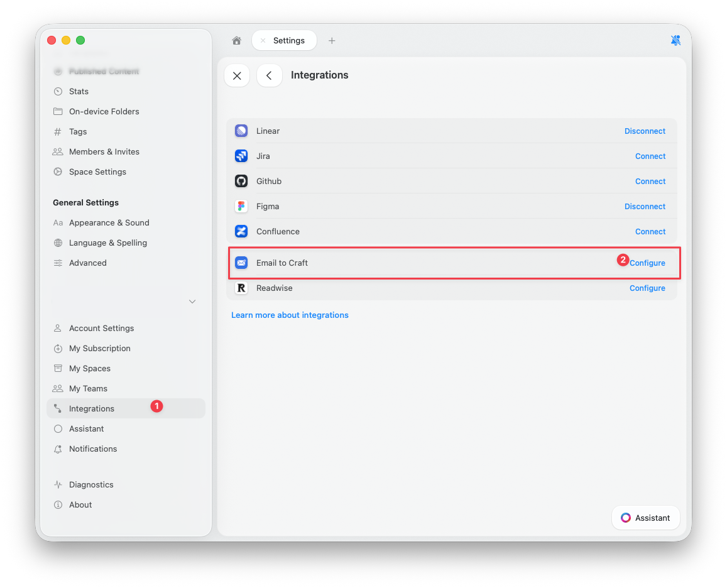Click the Notifications bell icon in sidebar

(58, 449)
